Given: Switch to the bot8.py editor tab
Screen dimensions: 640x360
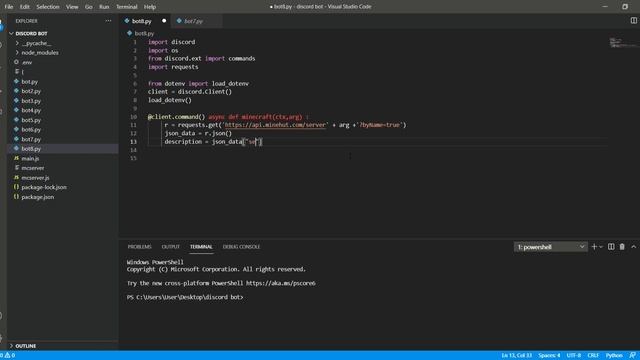Looking at the screenshot, I should pos(142,21).
